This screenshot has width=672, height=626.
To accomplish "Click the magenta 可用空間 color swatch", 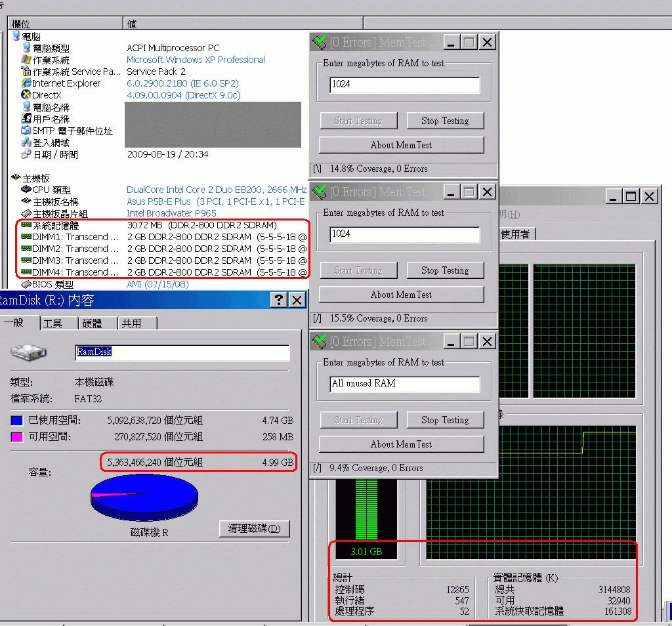I will [16, 437].
